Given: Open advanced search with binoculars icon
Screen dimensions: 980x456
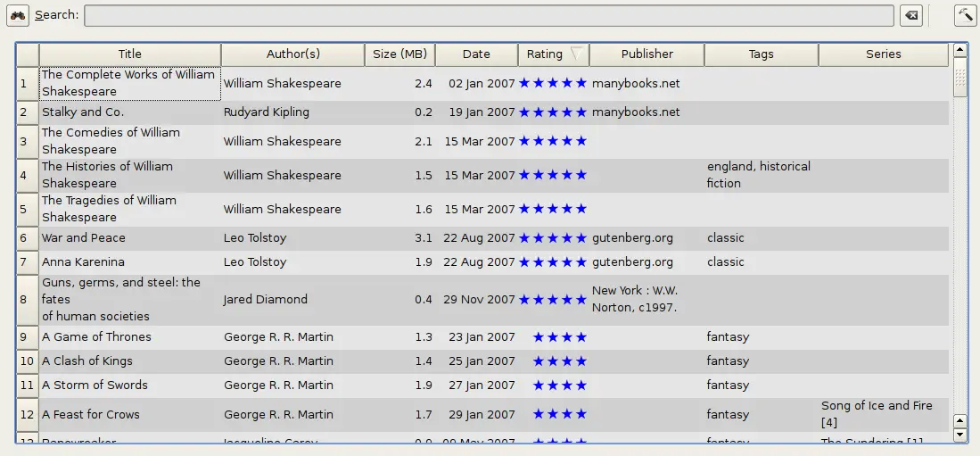Looking at the screenshot, I should point(18,16).
